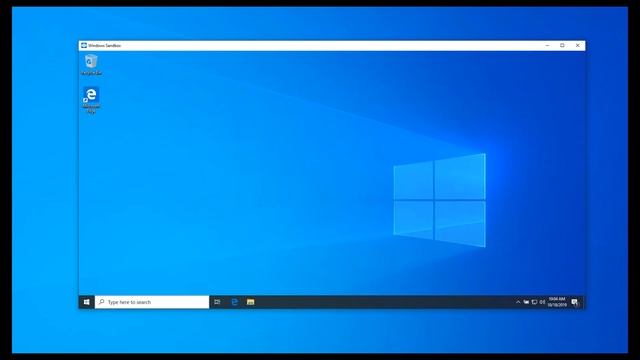
Task: Open the taskbar clock and date
Action: coord(557,302)
